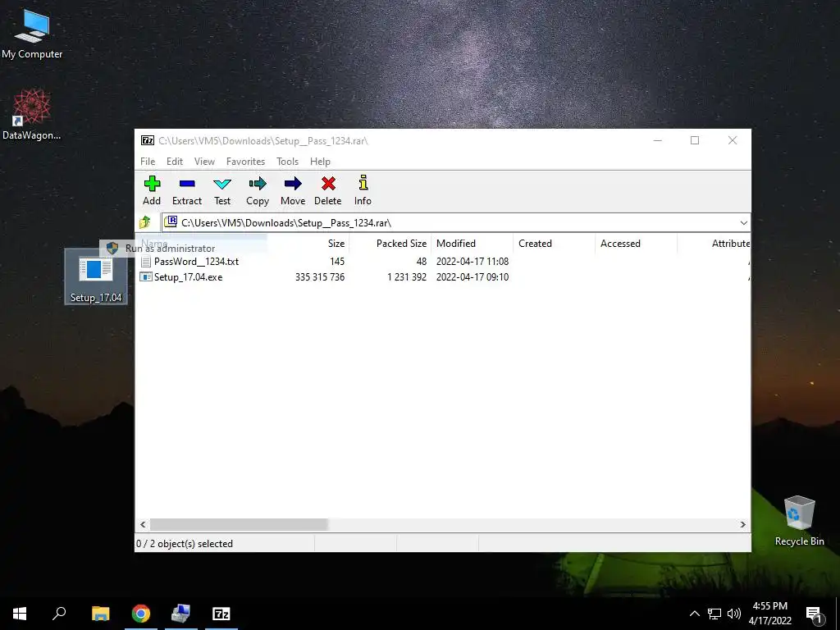Click the Add toolbar icon
The image size is (840, 630).
(x=152, y=184)
